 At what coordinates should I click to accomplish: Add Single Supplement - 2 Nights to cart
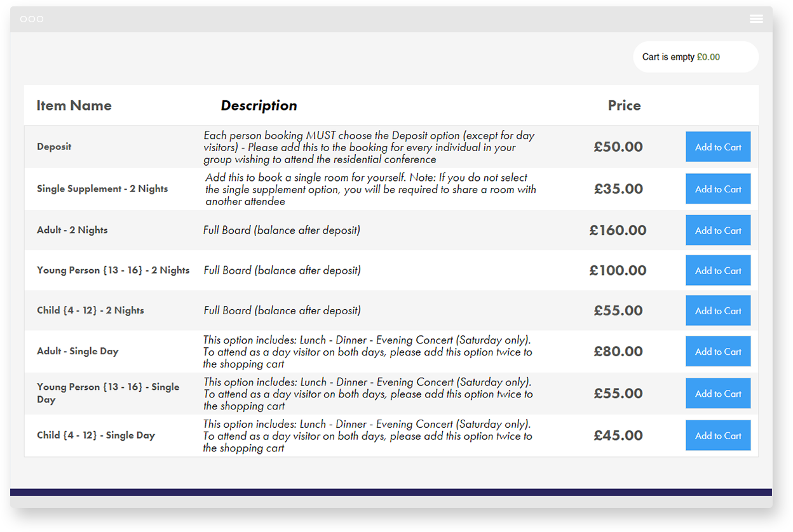click(718, 189)
